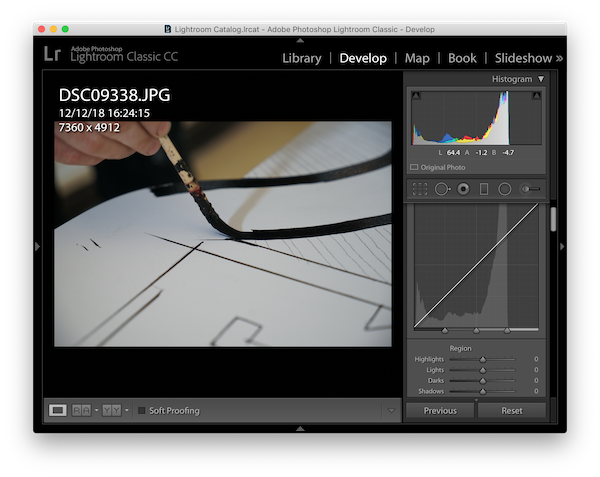Screen dimensions: 600x477
Task: Select the Graduated Filter tool
Action: coord(484,189)
